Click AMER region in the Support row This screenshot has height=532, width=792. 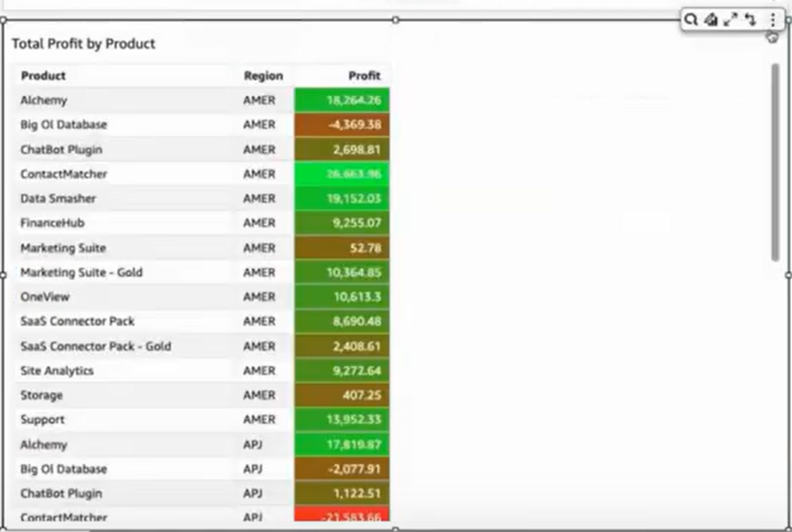pos(259,420)
